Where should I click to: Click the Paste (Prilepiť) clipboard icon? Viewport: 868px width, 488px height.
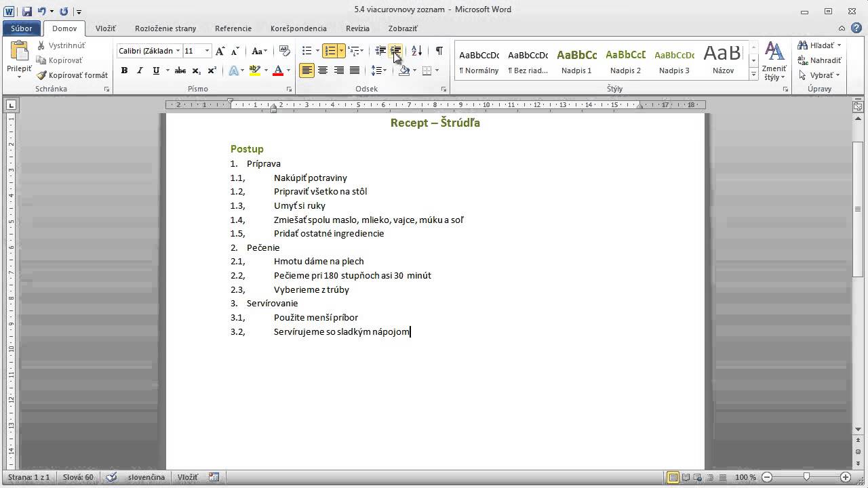(x=19, y=52)
